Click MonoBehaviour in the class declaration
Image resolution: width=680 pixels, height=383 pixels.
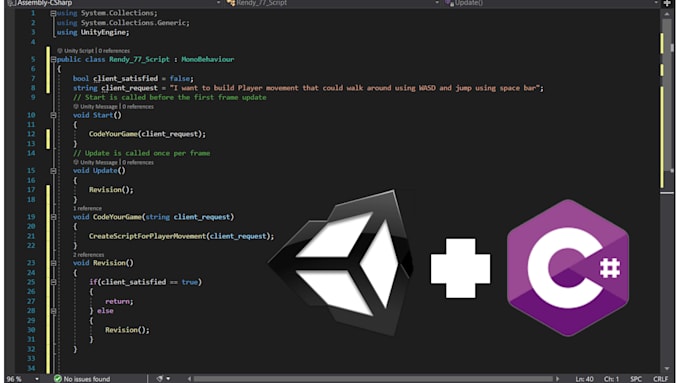pyautogui.click(x=207, y=59)
